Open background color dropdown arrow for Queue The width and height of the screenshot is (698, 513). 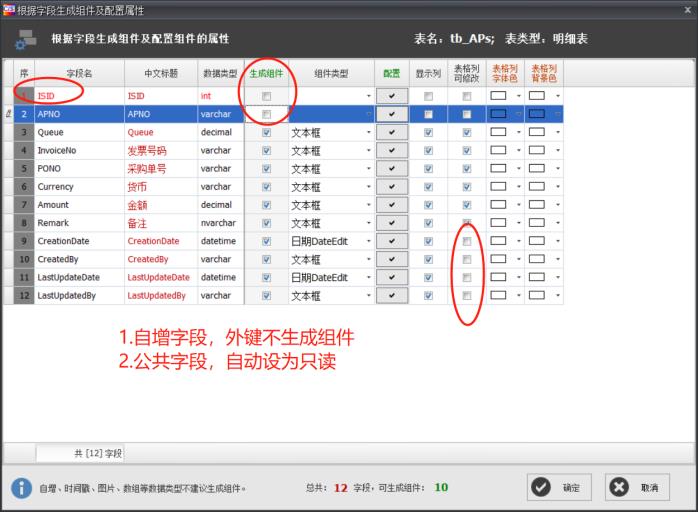pos(557,132)
